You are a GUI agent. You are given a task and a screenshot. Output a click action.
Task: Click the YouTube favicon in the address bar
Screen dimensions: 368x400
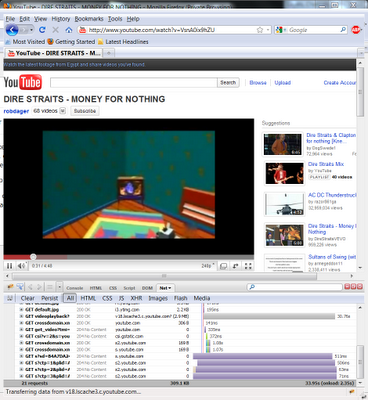click(x=82, y=30)
